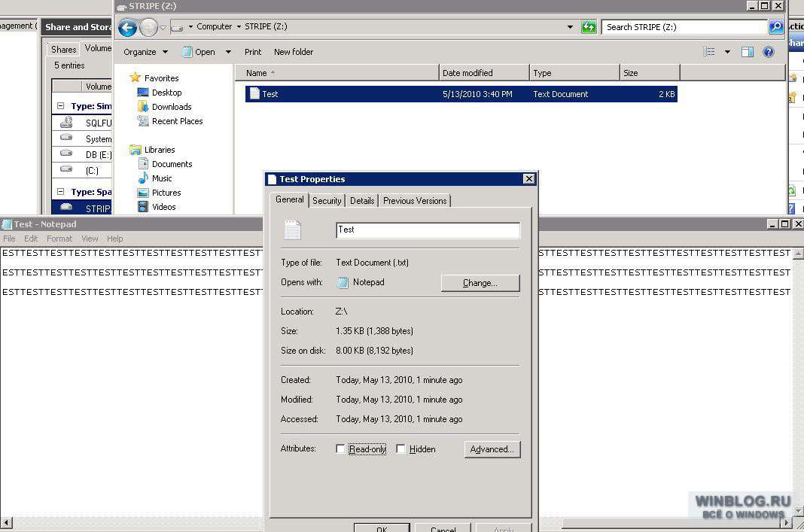Check the Hidden attribute checkbox
This screenshot has height=532, width=804.
[400, 449]
